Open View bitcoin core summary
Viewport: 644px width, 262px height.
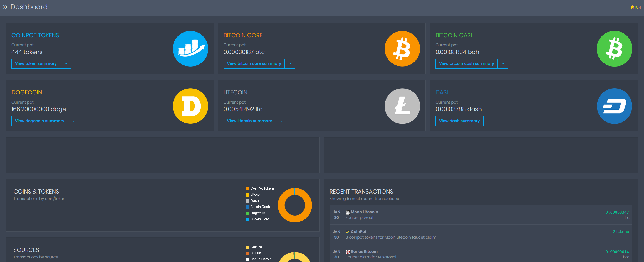click(254, 64)
